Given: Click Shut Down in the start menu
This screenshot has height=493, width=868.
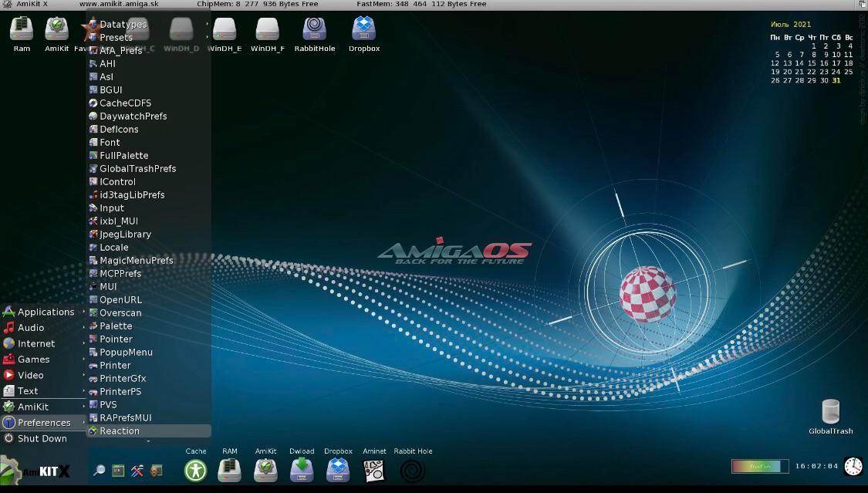Looking at the screenshot, I should pos(42,439).
